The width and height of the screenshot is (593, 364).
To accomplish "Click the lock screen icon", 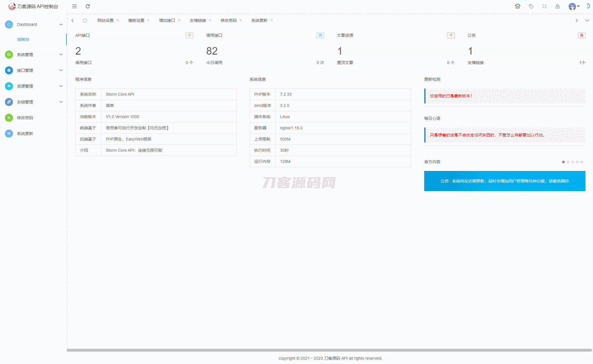I will click(558, 6).
